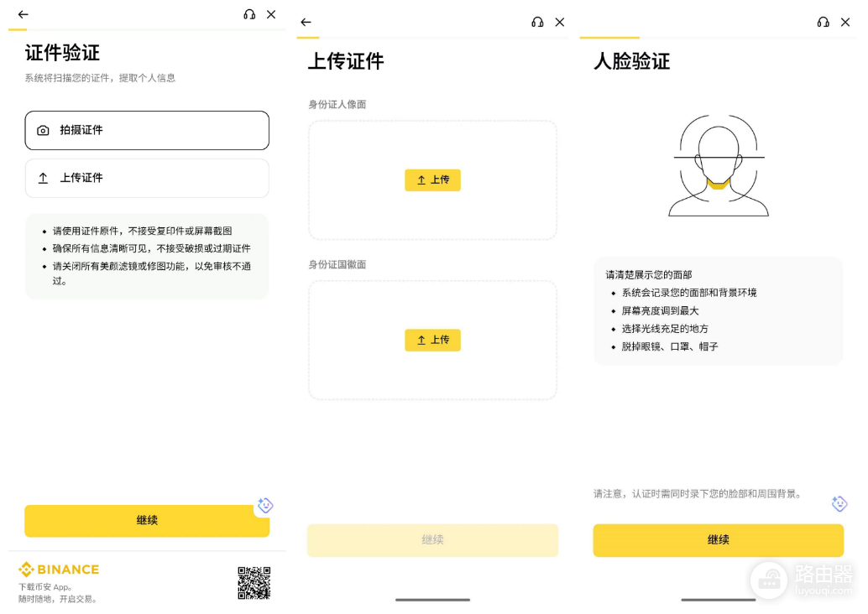Click the text 屏幕亮度调到最大
This screenshot has height=614, width=868.
pos(660,311)
